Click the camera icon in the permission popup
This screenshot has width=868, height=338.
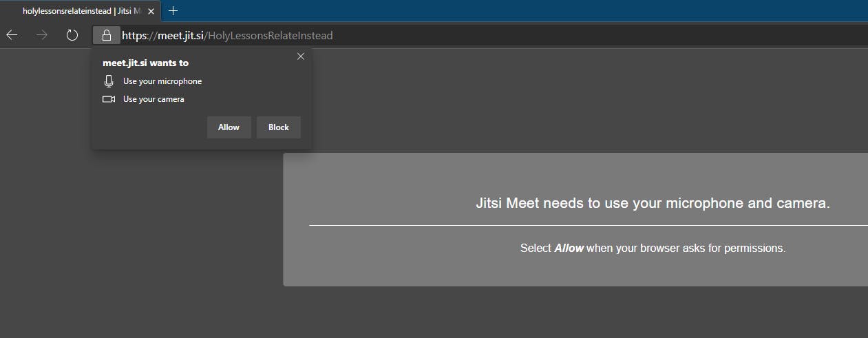pyautogui.click(x=109, y=99)
